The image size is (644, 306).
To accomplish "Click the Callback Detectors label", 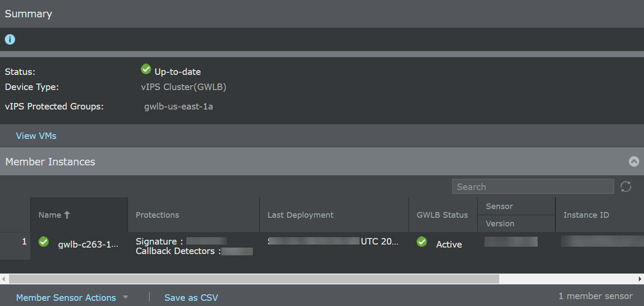I will [179, 251].
